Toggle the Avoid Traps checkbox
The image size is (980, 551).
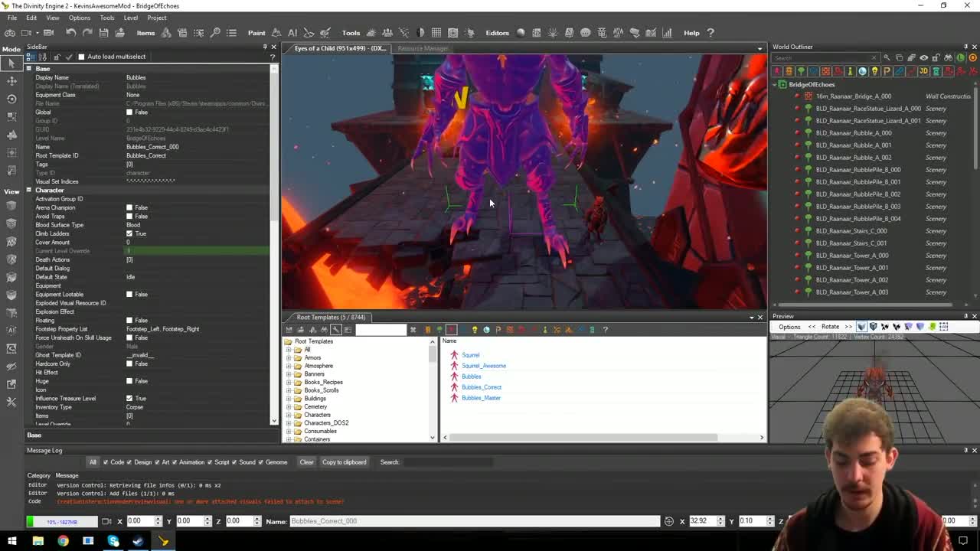coord(129,217)
